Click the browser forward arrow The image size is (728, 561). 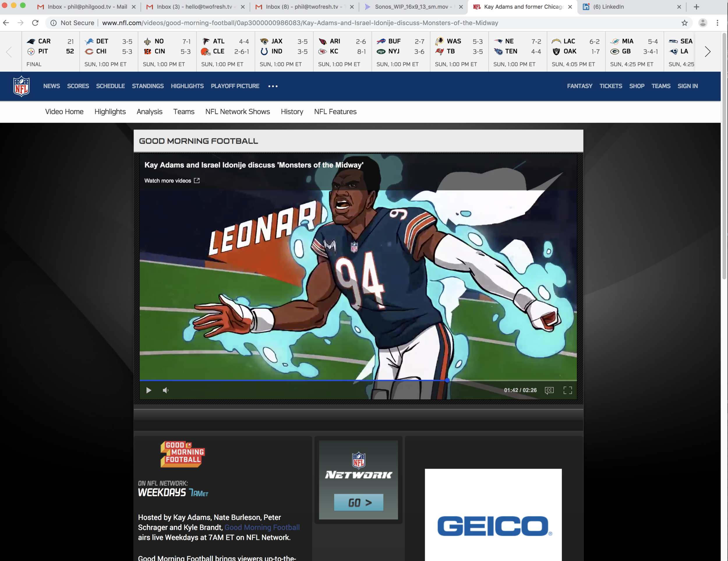pos(21,23)
